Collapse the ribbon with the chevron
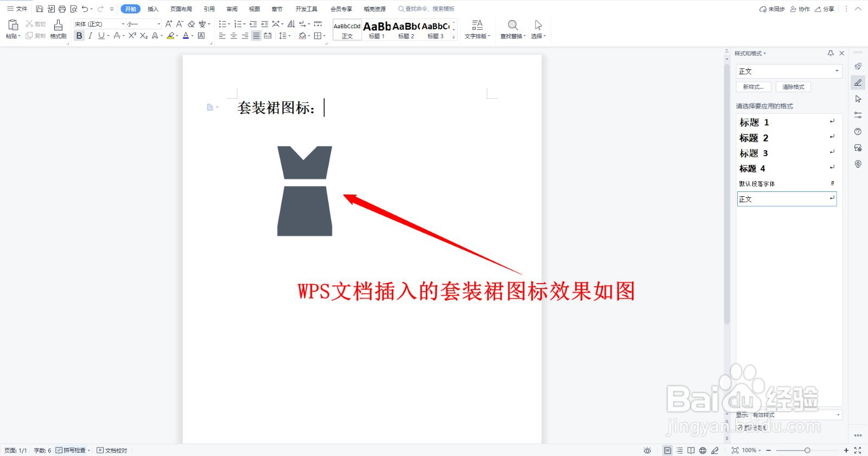Viewport: 868px width, 456px height. (x=858, y=9)
